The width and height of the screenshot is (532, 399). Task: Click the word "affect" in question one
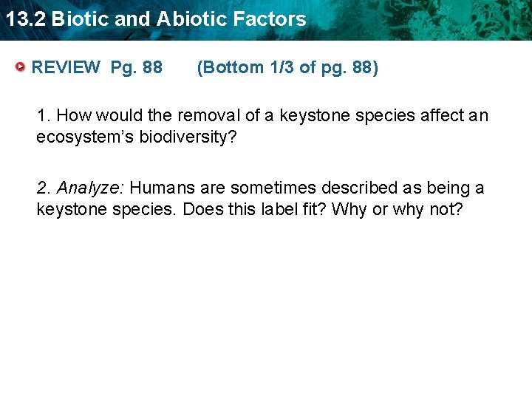[442, 115]
